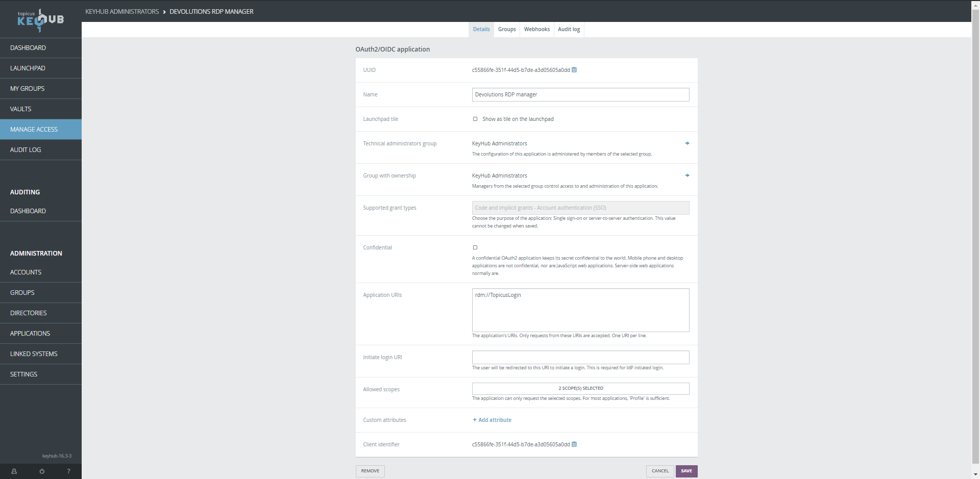980x479 pixels.
Task: Open Audit Log in the sidebar
Action: coord(41,150)
